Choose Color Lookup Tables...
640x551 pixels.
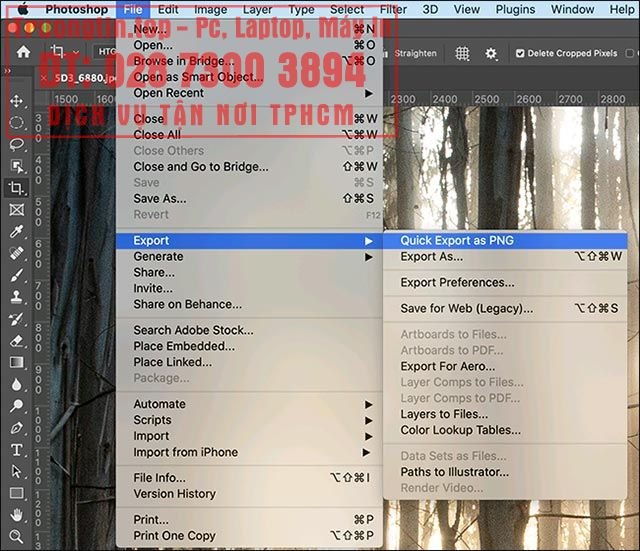click(505, 430)
